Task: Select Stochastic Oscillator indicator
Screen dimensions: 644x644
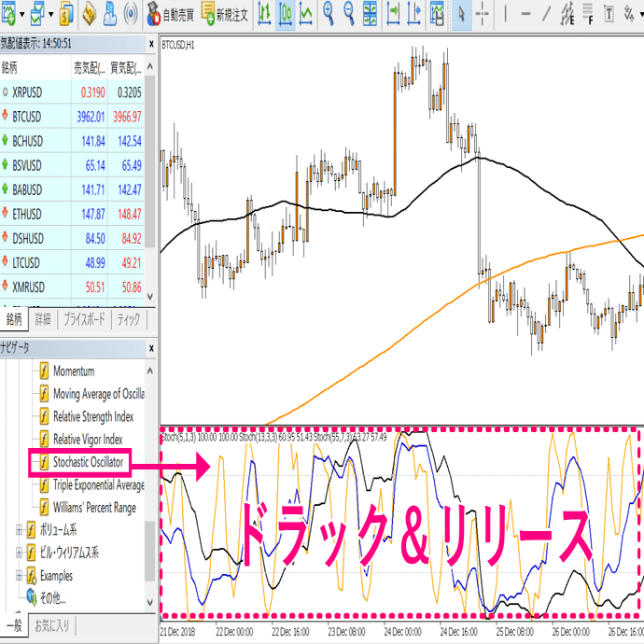Action: [x=81, y=462]
